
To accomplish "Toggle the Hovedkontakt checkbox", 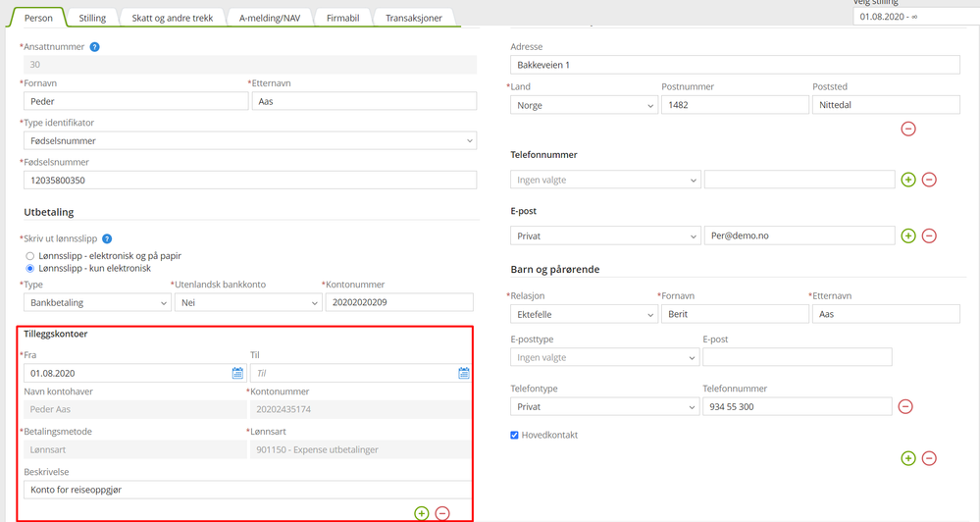I will pos(514,435).
